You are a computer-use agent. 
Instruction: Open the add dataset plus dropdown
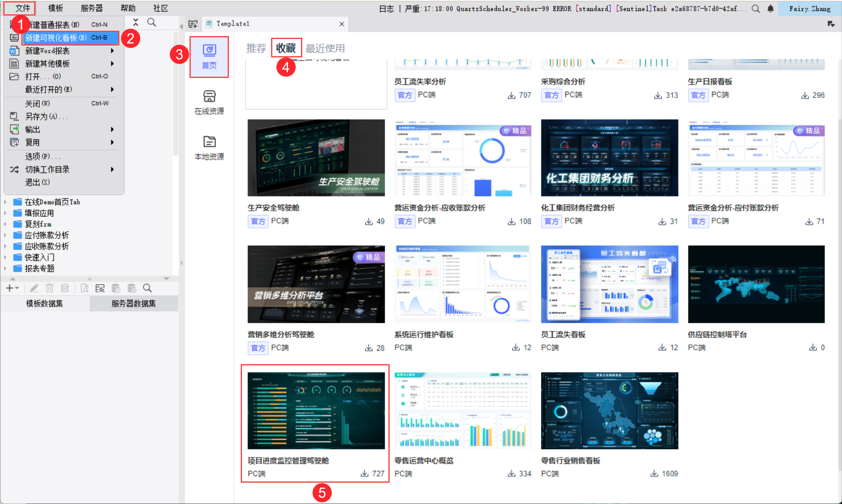[x=12, y=288]
